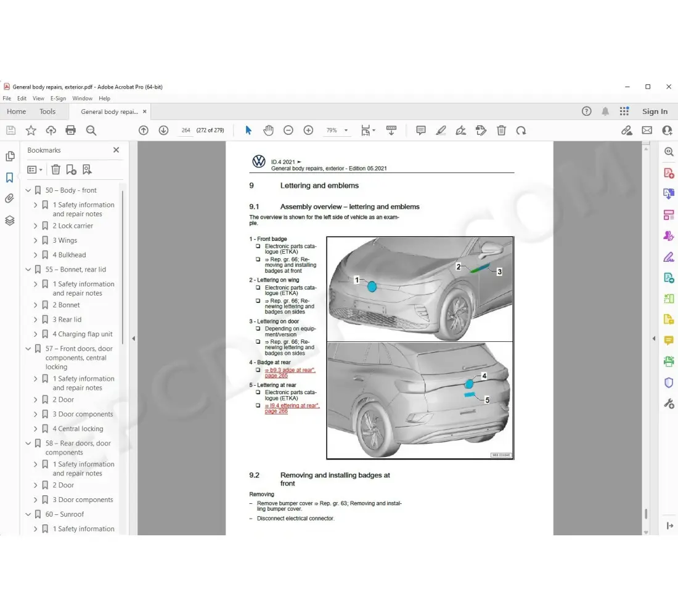
Task: Click the document vertical scrollbar thumb
Action: pos(646,514)
